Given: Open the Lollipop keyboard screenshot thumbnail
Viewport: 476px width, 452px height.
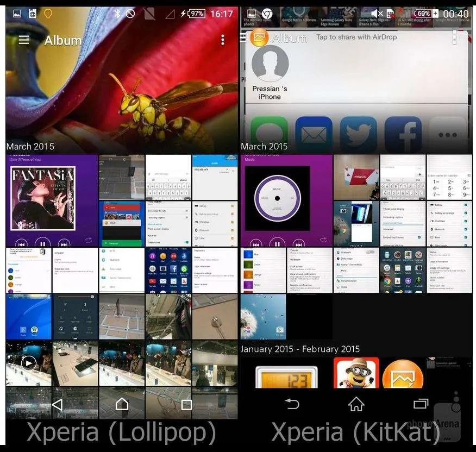Looking at the screenshot, I should [x=168, y=177].
